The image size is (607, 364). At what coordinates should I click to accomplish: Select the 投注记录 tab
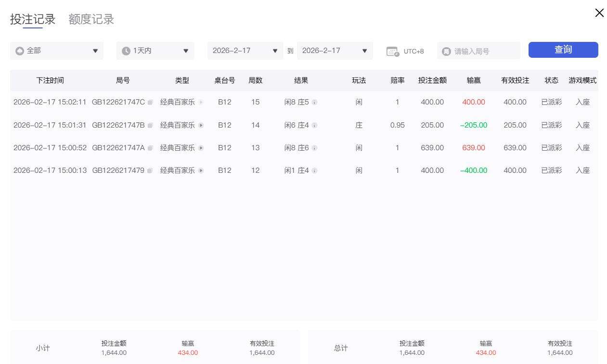coord(33,19)
